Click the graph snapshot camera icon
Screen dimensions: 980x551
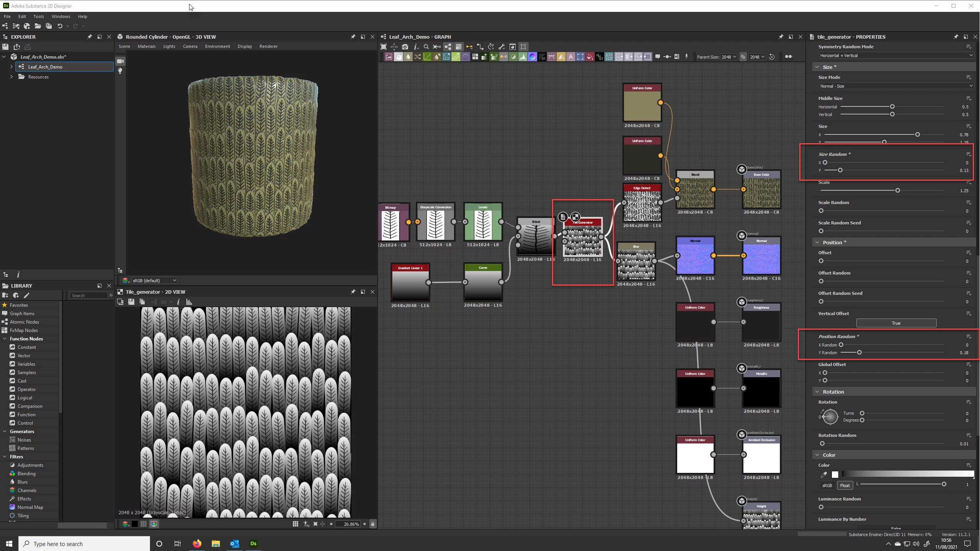[x=405, y=47]
